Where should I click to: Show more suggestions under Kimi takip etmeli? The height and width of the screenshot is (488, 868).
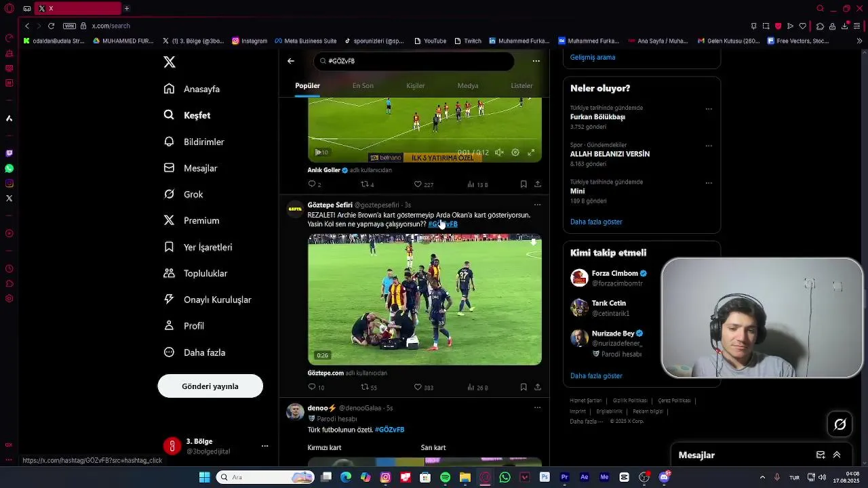[x=596, y=375]
